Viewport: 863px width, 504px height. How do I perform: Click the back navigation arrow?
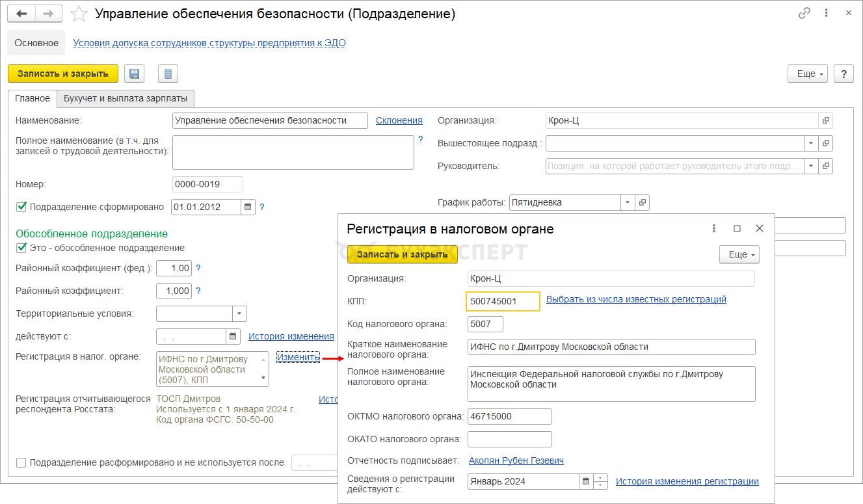click(x=21, y=14)
